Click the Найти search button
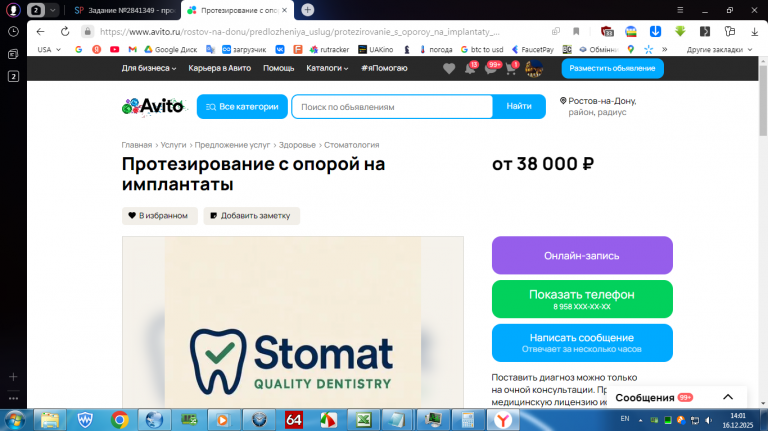 [x=519, y=106]
